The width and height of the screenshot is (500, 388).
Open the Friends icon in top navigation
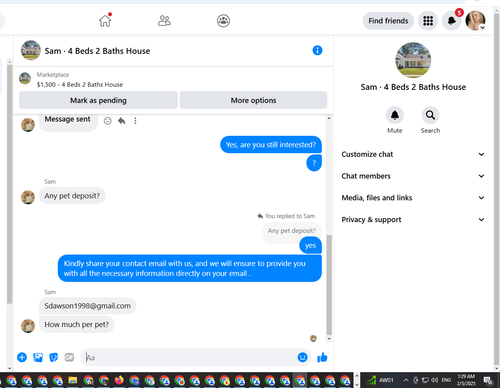coord(164,21)
